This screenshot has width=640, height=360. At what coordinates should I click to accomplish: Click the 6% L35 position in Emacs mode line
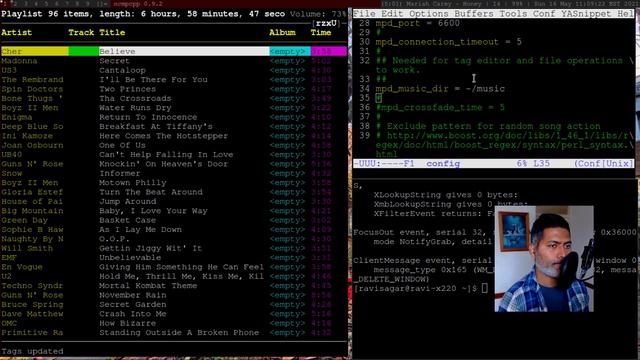tap(533, 164)
